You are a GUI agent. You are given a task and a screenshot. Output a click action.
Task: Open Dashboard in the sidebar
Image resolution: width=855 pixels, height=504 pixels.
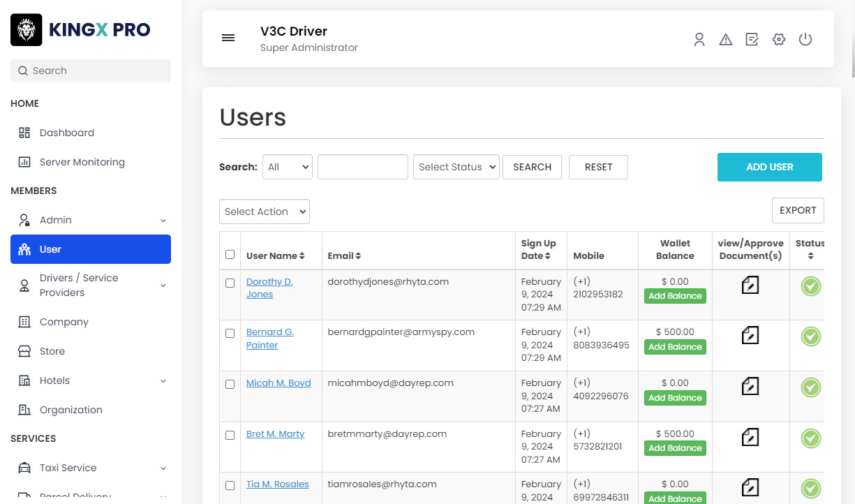pyautogui.click(x=91, y=133)
